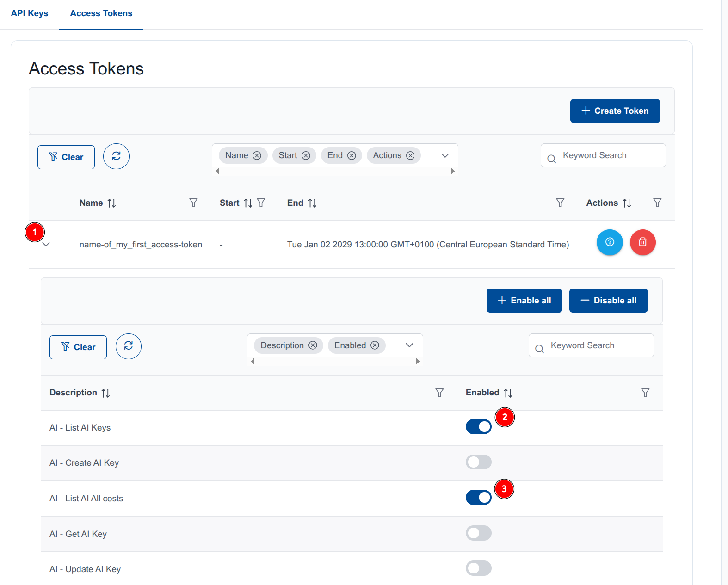Open the Description column filter

pyautogui.click(x=439, y=393)
